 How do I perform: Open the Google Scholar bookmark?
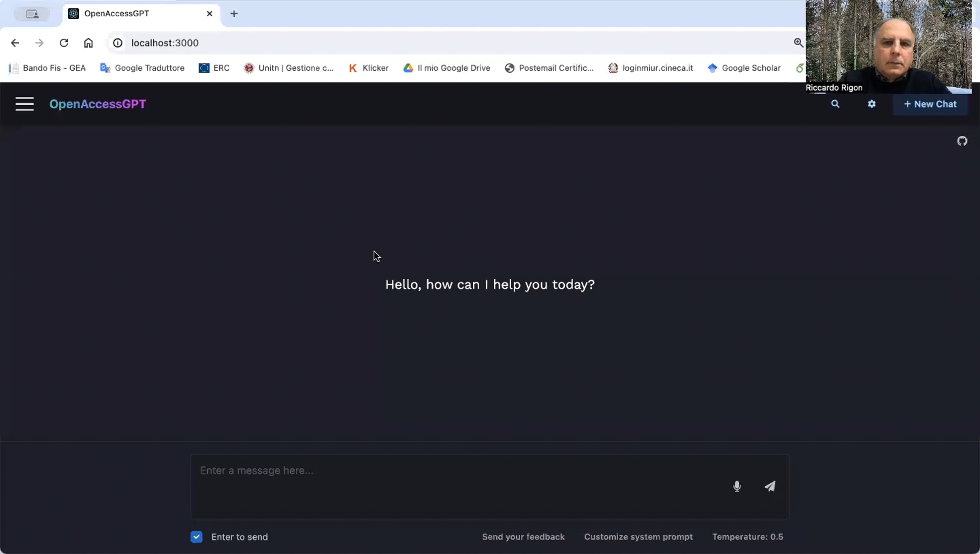tap(744, 68)
